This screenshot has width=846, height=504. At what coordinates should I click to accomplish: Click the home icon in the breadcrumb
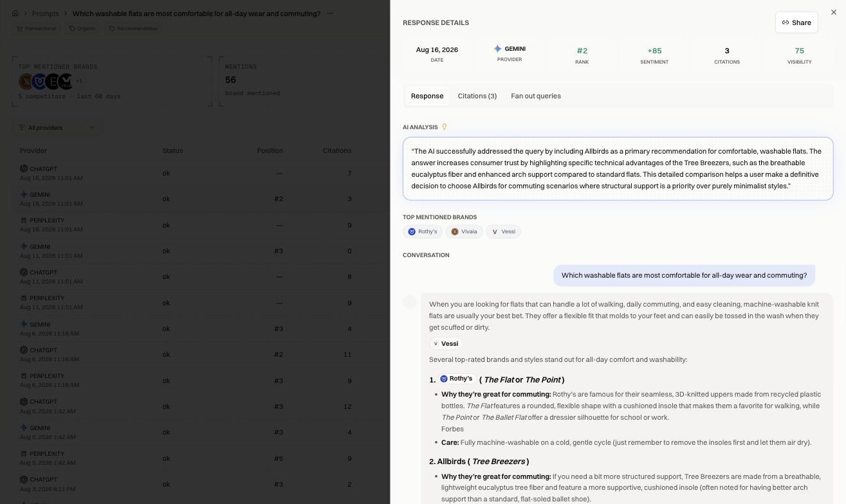(15, 14)
